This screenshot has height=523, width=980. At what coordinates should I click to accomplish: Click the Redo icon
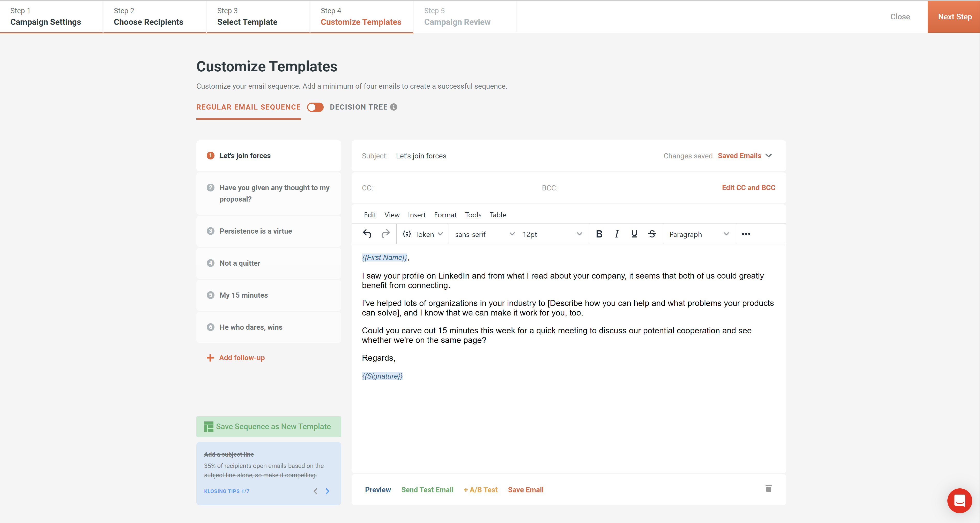click(x=385, y=234)
